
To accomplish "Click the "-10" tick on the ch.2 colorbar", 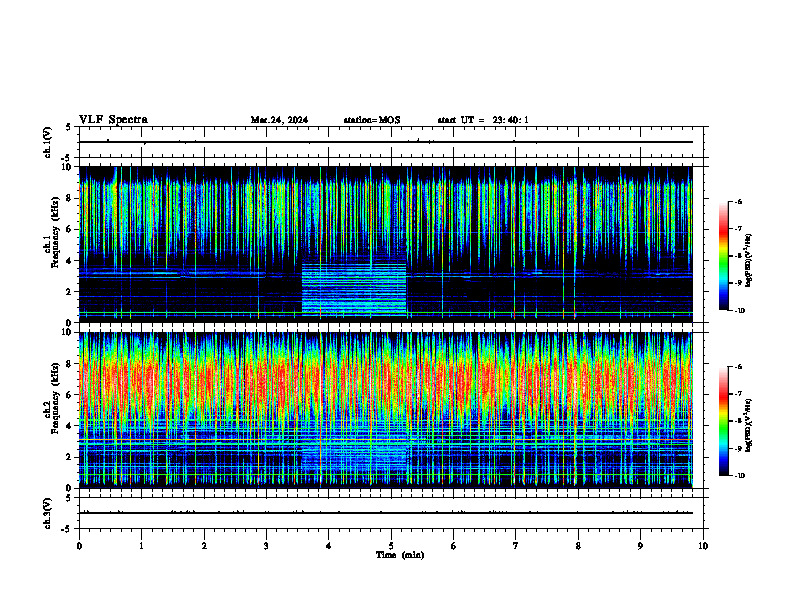I will pyautogui.click(x=739, y=476).
